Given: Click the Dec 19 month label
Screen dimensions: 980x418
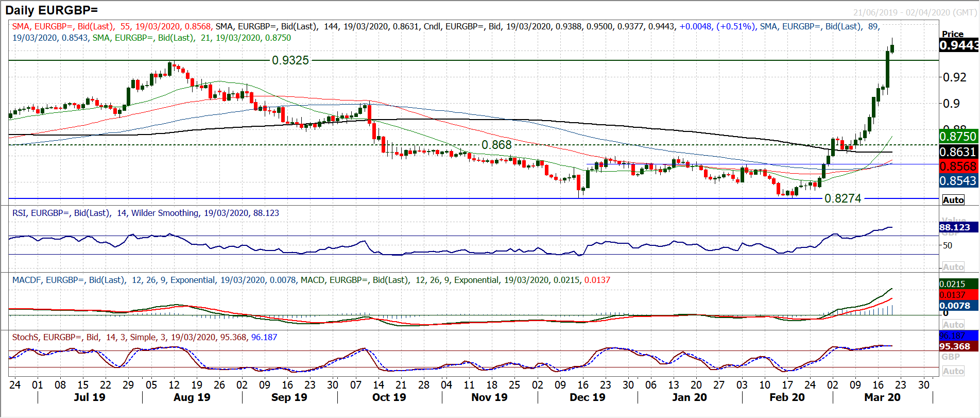Looking at the screenshot, I should 588,397.
